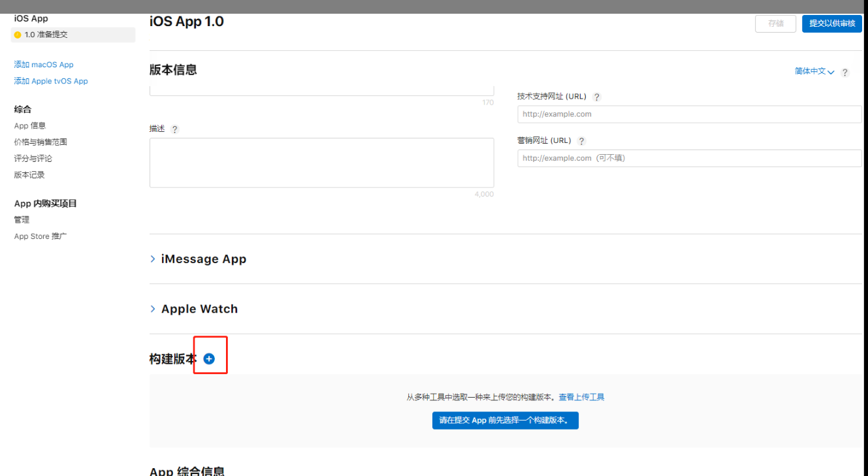Open 版本记录 in the sidebar
Viewport: 868px width, 476px height.
[29, 175]
